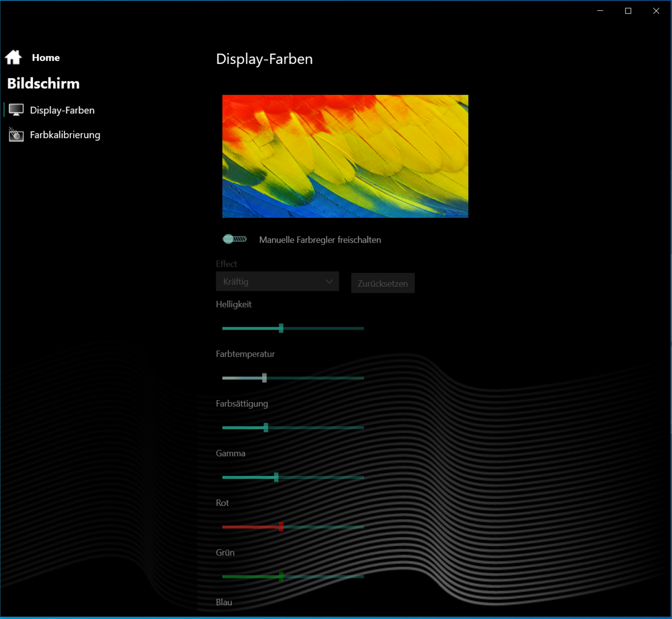The height and width of the screenshot is (619, 672).
Task: Click the Display-Farben monitor icon
Action: (16, 110)
